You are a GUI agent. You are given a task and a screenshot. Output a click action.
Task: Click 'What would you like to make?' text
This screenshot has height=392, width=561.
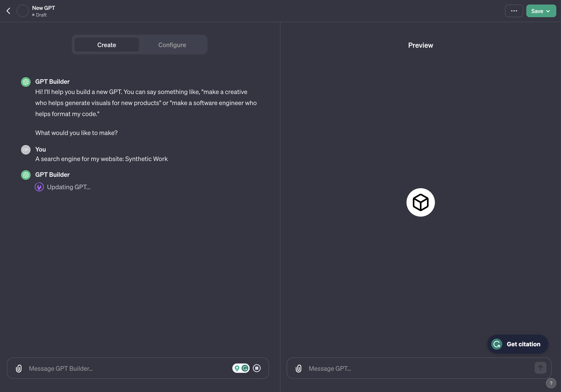[76, 133]
